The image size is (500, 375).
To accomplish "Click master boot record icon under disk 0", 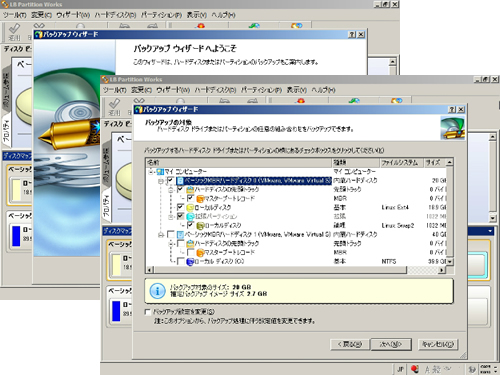I will click(x=200, y=199).
